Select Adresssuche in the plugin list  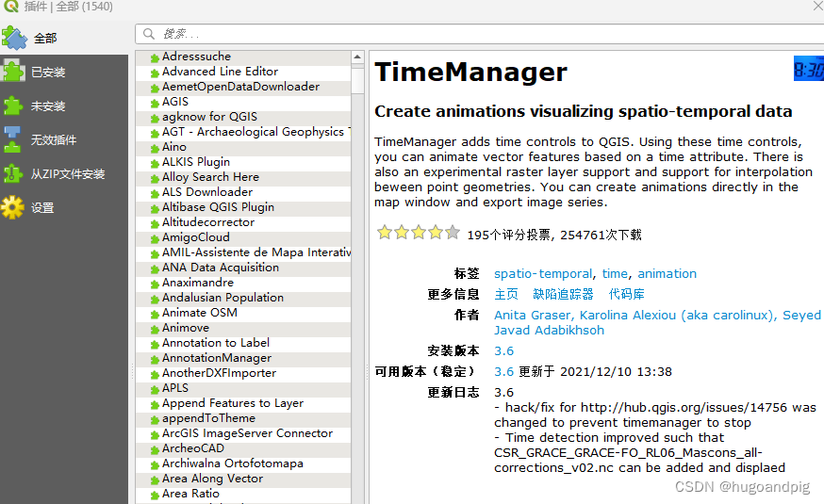[243, 57]
